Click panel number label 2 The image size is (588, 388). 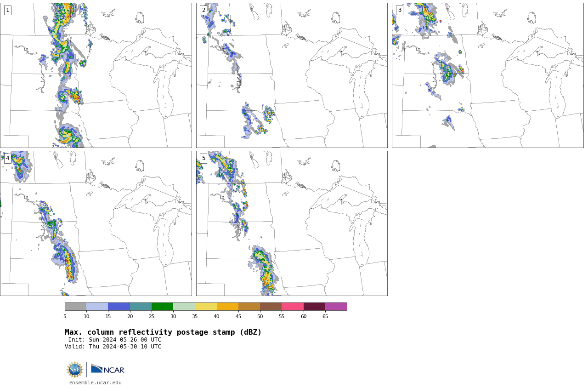coord(204,10)
